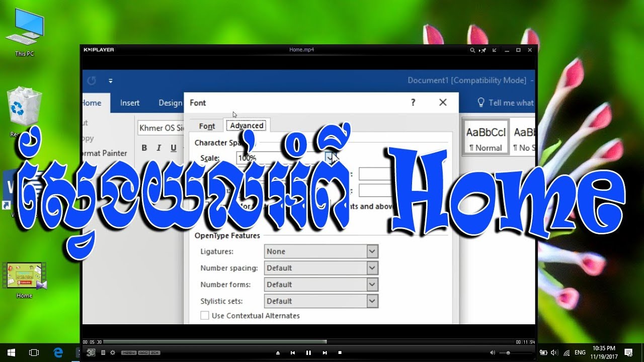The width and height of the screenshot is (644, 362).
Task: Open KMPlayer settings gear icon
Action: click(113, 353)
